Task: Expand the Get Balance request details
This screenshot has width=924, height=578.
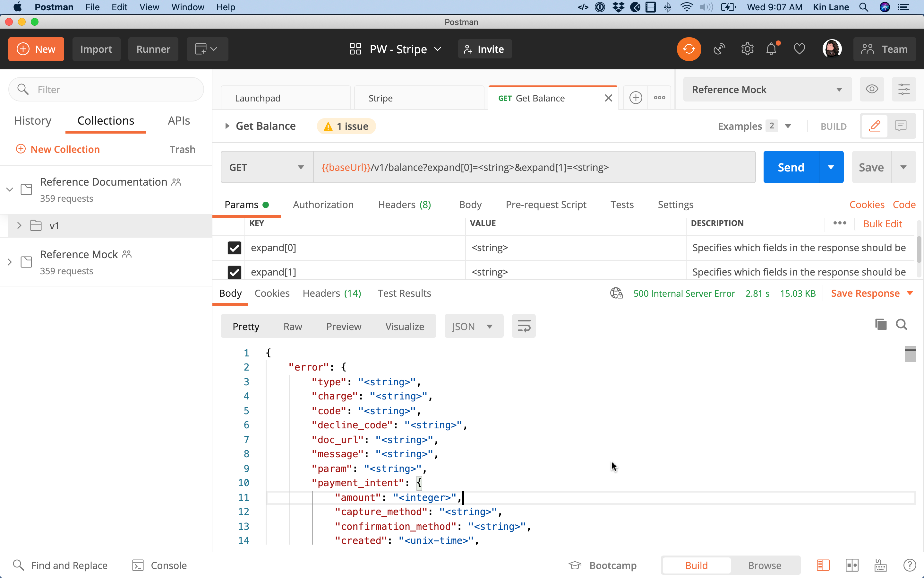Action: [227, 126]
